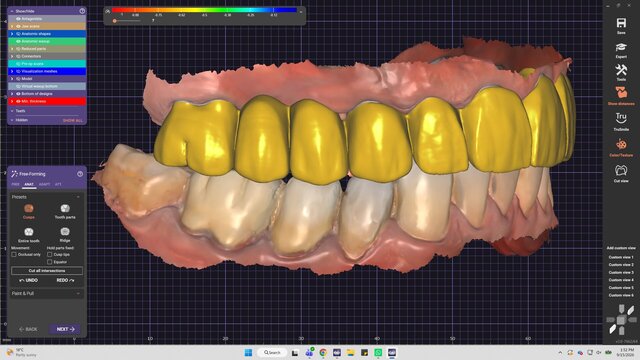
Task: Click the right arrow of view cube
Action: coord(632,320)
